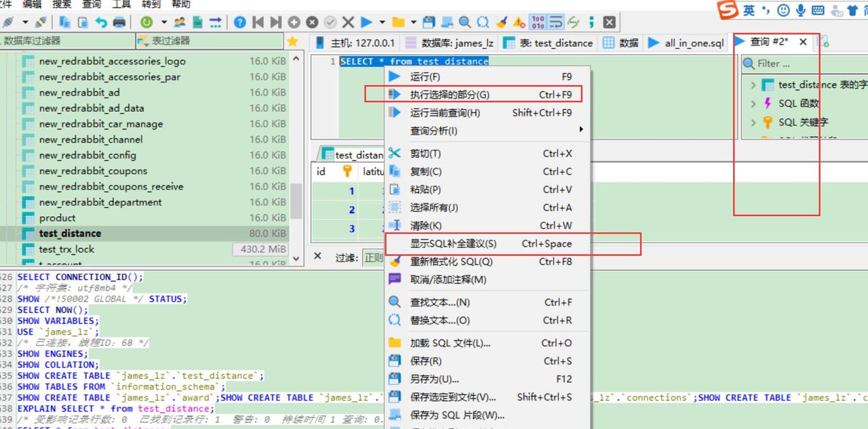Select the test_distance table in the tree
The image size is (868, 429).
click(70, 234)
